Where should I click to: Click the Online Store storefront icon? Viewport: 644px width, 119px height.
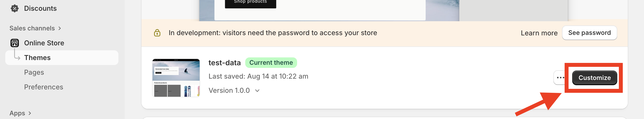coord(15,43)
